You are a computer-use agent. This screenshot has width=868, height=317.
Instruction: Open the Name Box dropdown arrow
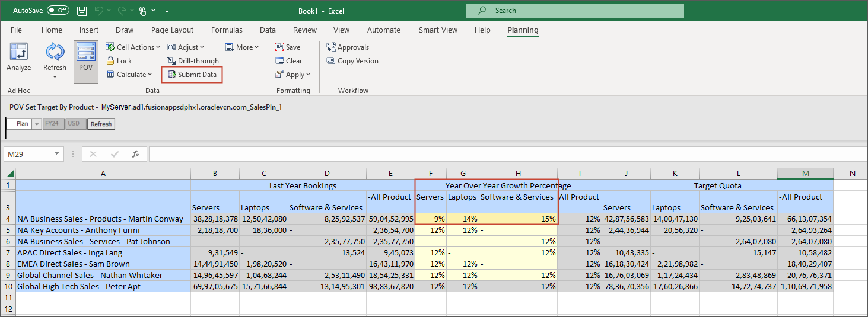pyautogui.click(x=58, y=154)
